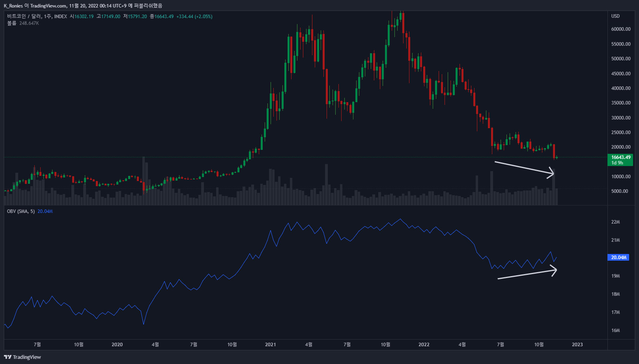Screen dimensions: 639x364
Task: Select the 볼륨 248.647K volume legend
Action: 23,23
